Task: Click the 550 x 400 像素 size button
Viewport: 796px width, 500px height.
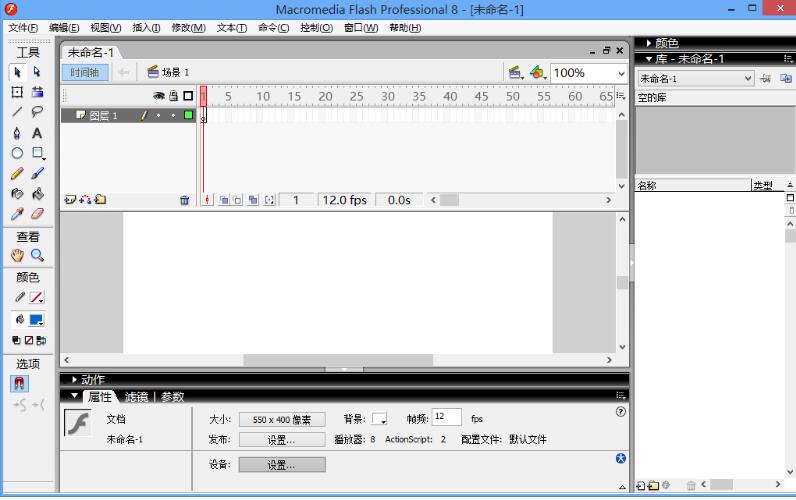Action: 281,420
